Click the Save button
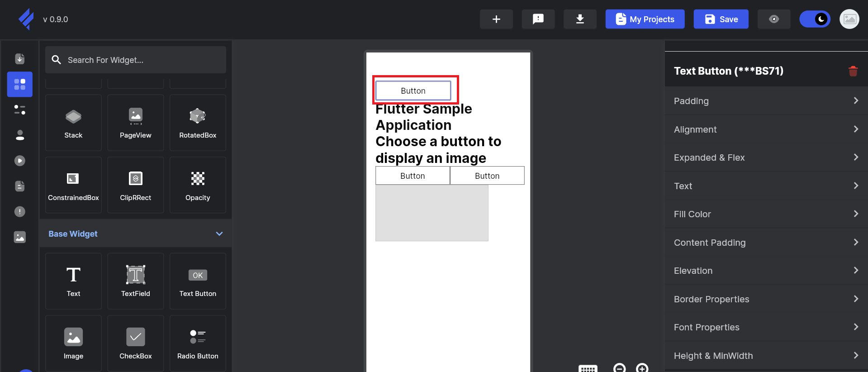868x372 pixels. pyautogui.click(x=721, y=19)
